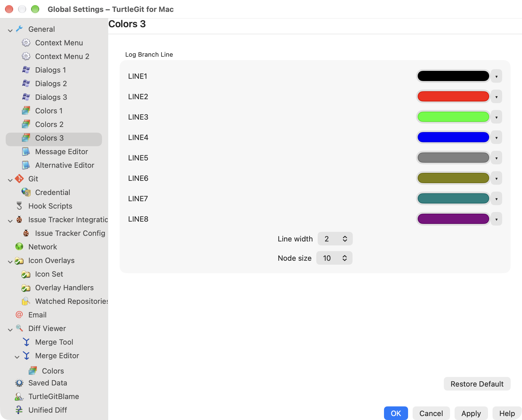Screen dimensions: 522x420
Task: Open the Colors page under Merge Editor
Action: click(x=53, y=371)
